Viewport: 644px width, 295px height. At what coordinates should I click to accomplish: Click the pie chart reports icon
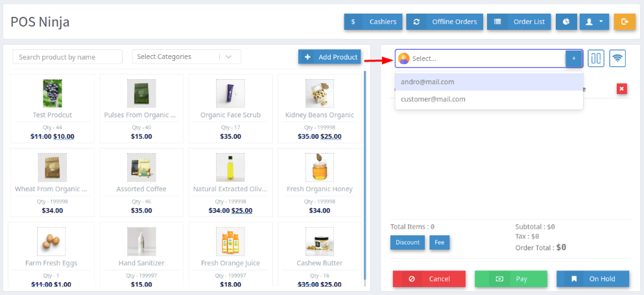pyautogui.click(x=566, y=21)
